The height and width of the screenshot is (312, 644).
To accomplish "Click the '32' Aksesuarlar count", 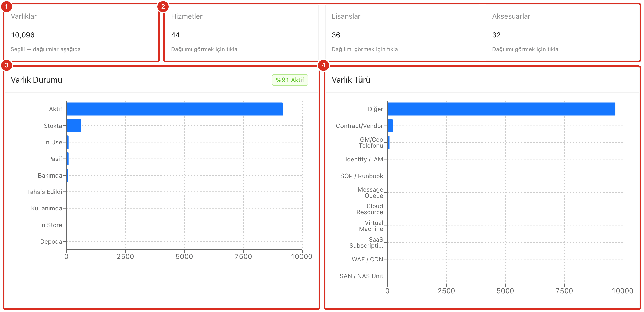I will pos(496,35).
